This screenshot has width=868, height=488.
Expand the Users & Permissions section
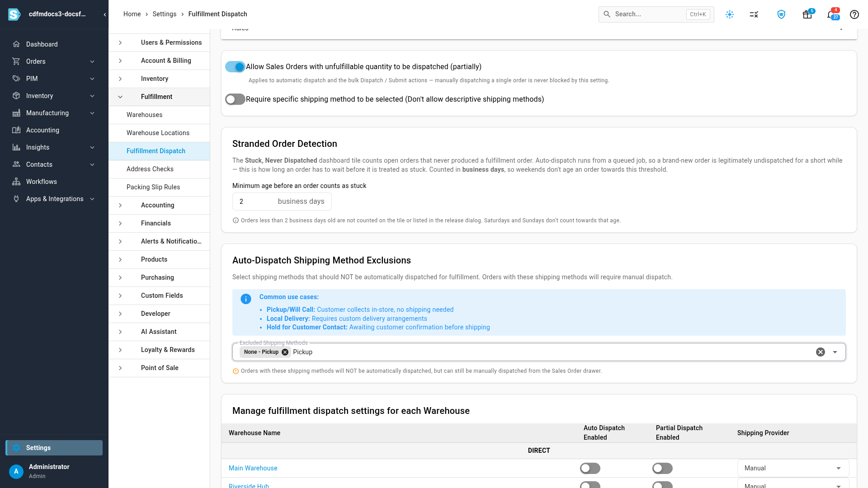(x=159, y=42)
